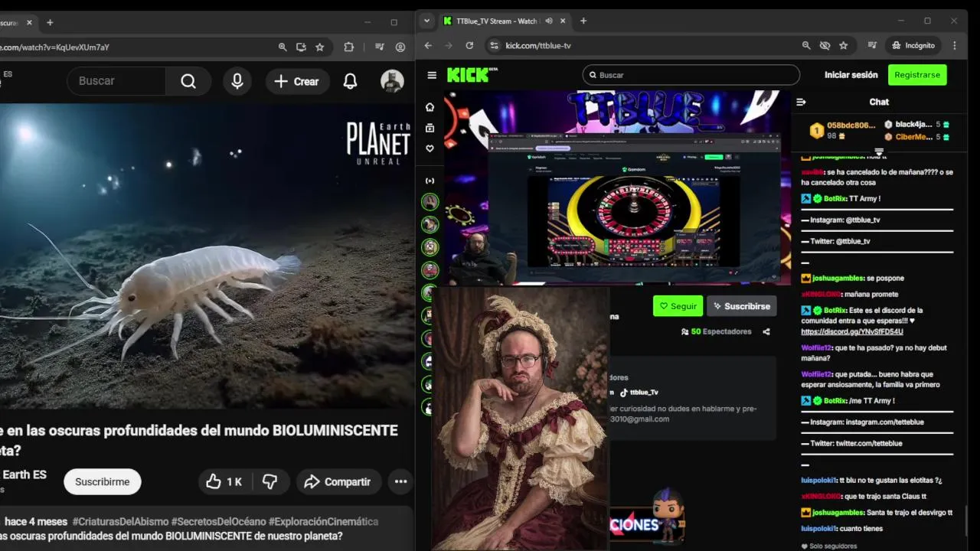Image resolution: width=980 pixels, height=551 pixels.
Task: Share the TTBlue stream via share icon
Action: tap(766, 331)
